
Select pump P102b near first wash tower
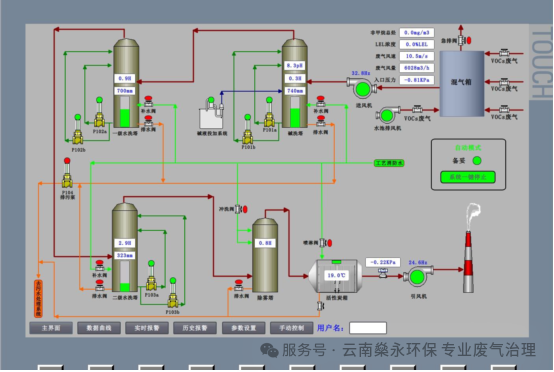tap(78, 129)
